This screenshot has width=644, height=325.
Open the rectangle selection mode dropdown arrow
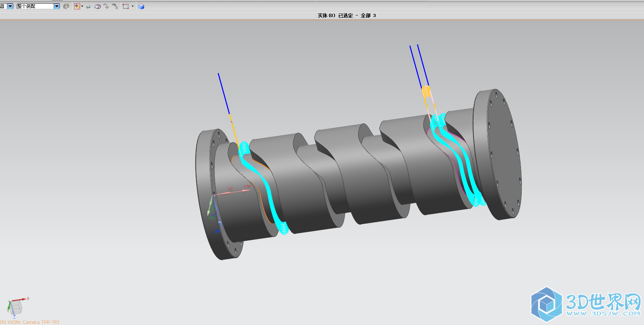click(132, 6)
